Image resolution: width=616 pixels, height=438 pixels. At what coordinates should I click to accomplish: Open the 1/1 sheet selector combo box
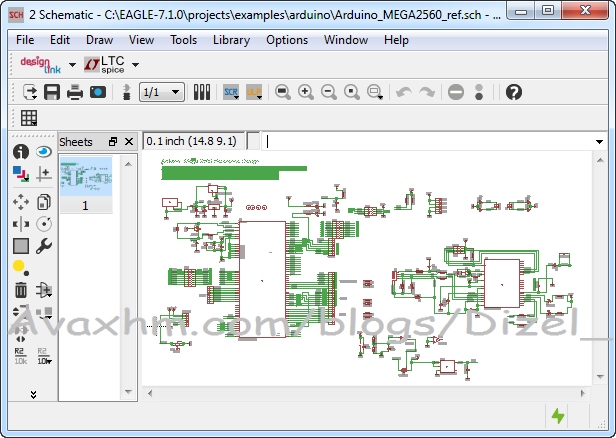(161, 92)
